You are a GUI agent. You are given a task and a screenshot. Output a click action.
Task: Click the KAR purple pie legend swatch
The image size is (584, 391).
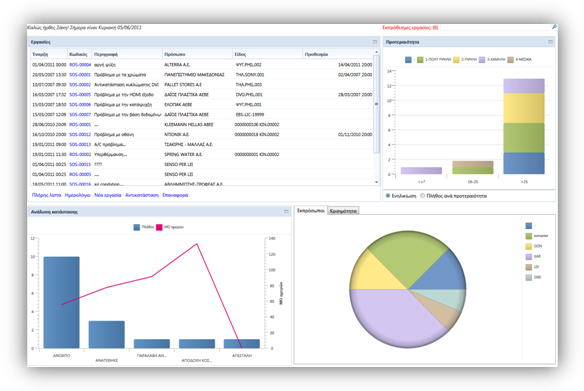point(529,257)
